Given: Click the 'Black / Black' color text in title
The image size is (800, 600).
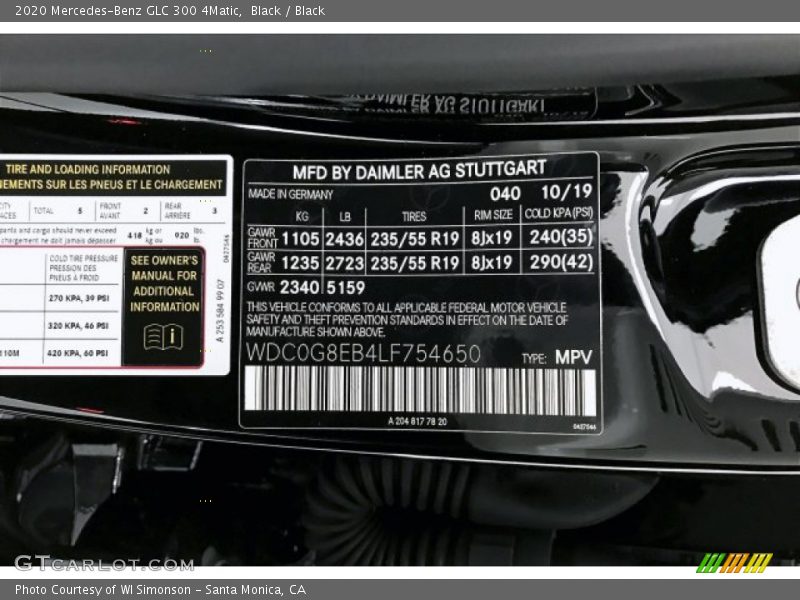Looking at the screenshot, I should 288,10.
